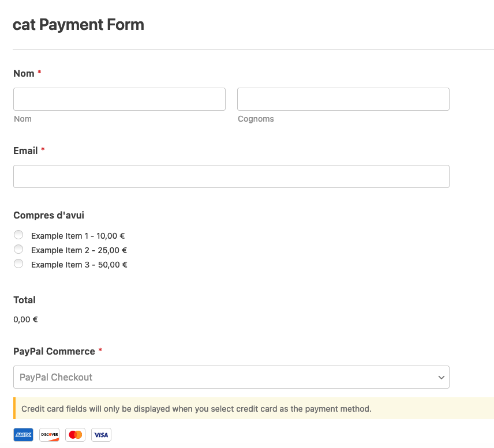Click the cat Payment Form heading
Image resolution: width=494 pixels, height=448 pixels.
click(78, 25)
